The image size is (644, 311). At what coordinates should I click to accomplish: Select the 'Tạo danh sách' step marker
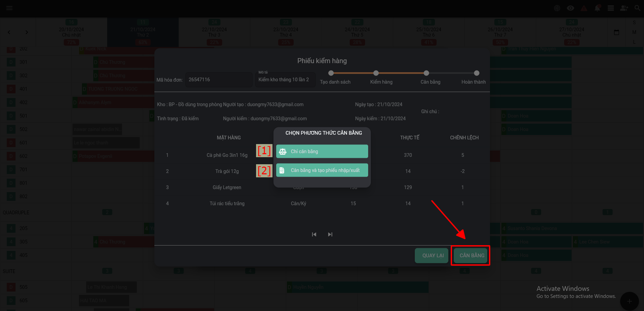331,73
